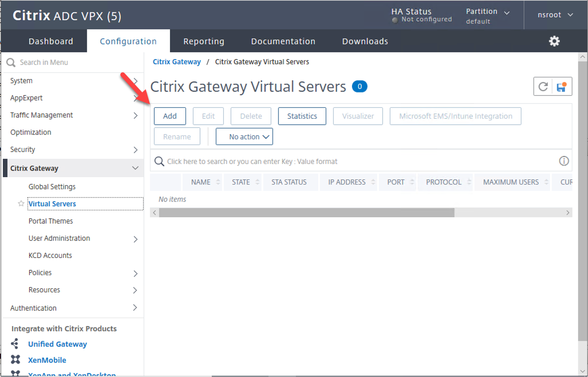Image resolution: width=588 pixels, height=377 pixels.
Task: Select Portal Themes in the menu
Action: click(50, 221)
